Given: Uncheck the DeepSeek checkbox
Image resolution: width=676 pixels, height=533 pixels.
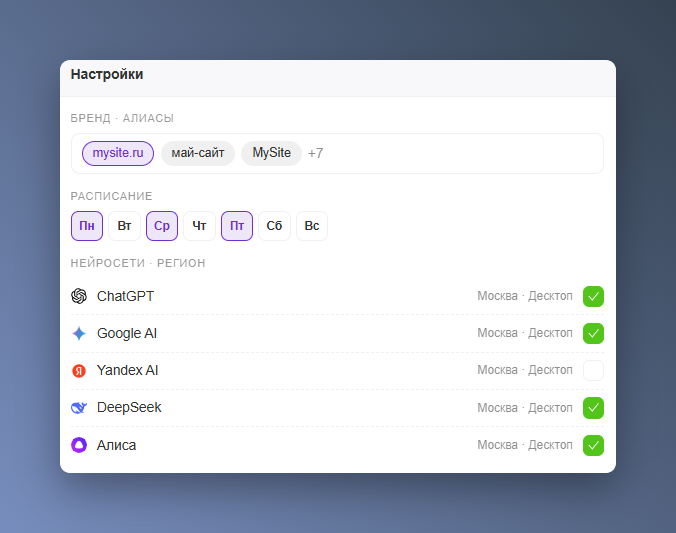Looking at the screenshot, I should click(593, 408).
